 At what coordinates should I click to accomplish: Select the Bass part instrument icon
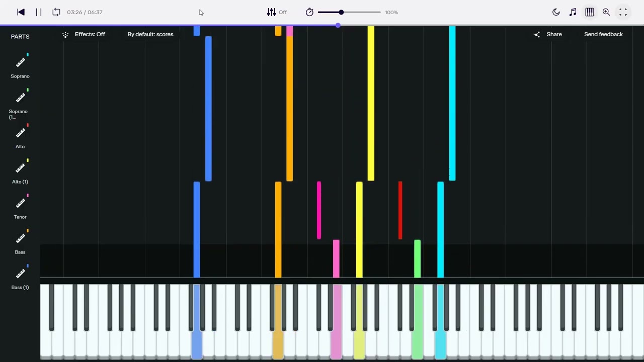(x=20, y=238)
